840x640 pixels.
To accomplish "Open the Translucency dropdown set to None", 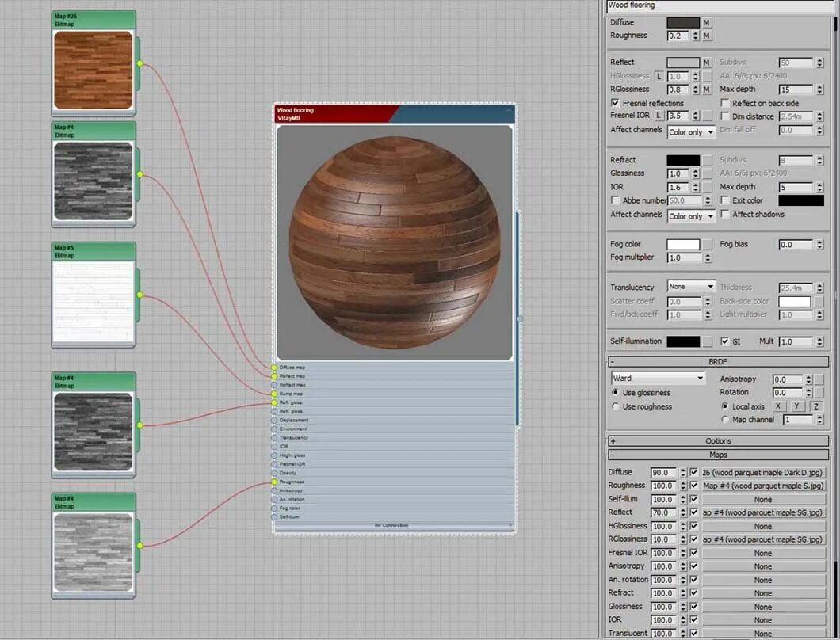I will point(691,287).
